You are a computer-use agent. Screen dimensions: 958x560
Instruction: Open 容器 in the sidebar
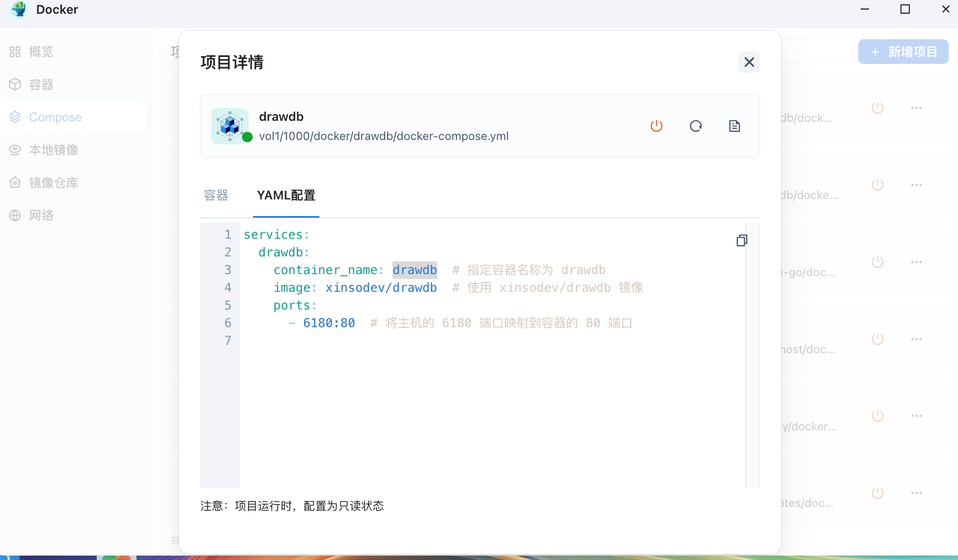pyautogui.click(x=41, y=84)
